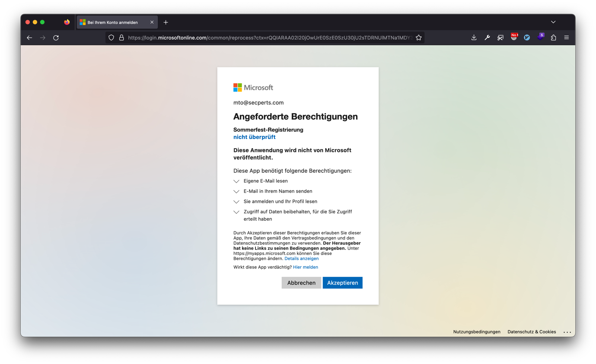Viewport: 596px width, 364px height.
Task: Open the Firefox hamburger application menu
Action: coord(567,38)
